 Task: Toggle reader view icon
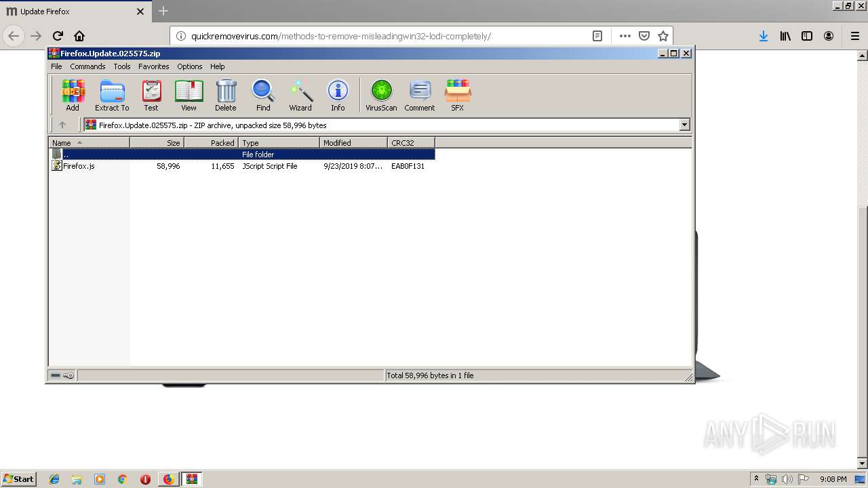[597, 36]
